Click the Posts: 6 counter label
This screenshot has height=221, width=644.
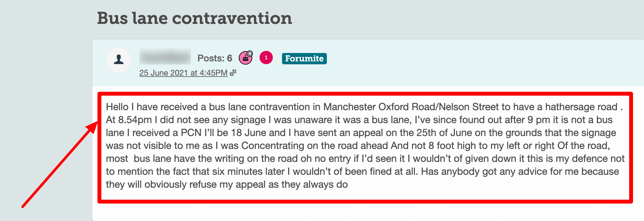pos(214,58)
